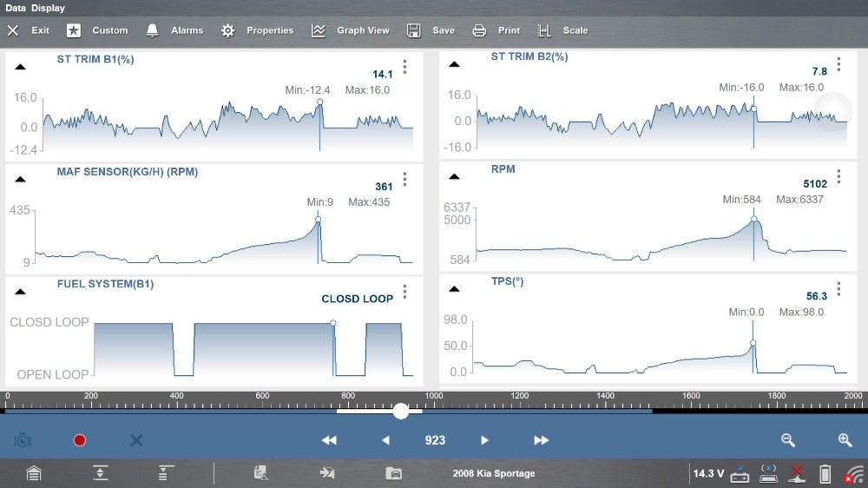Image resolution: width=868 pixels, height=488 pixels.
Task: Step forward one frame
Action: coord(485,440)
